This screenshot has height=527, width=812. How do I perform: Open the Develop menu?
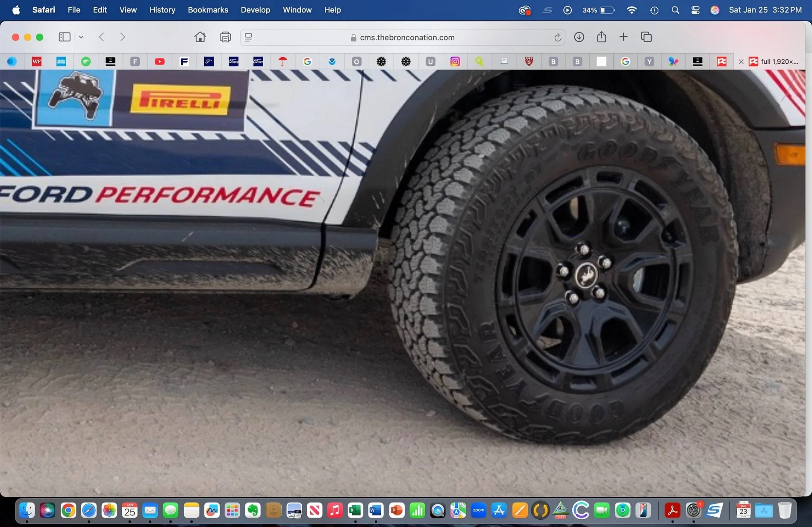[x=255, y=9]
